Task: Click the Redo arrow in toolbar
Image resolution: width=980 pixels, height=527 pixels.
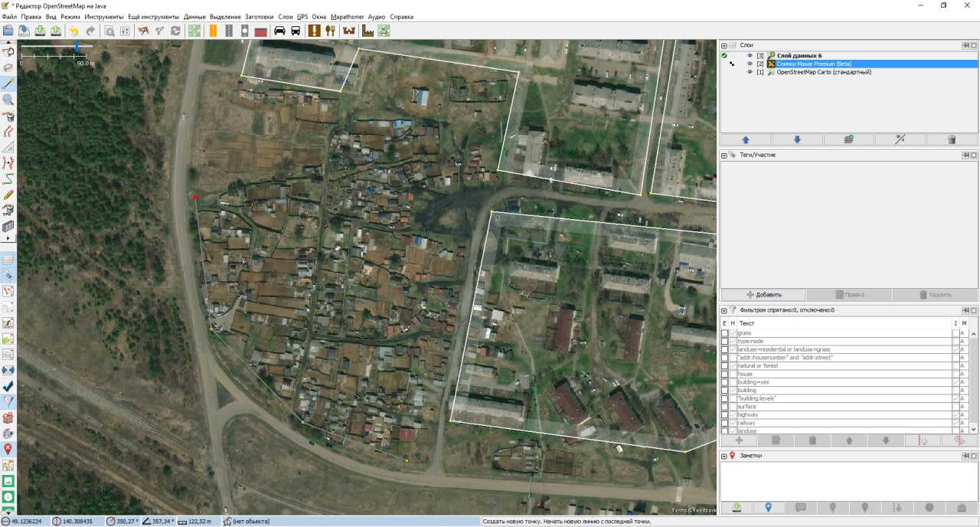Action: pyautogui.click(x=90, y=31)
